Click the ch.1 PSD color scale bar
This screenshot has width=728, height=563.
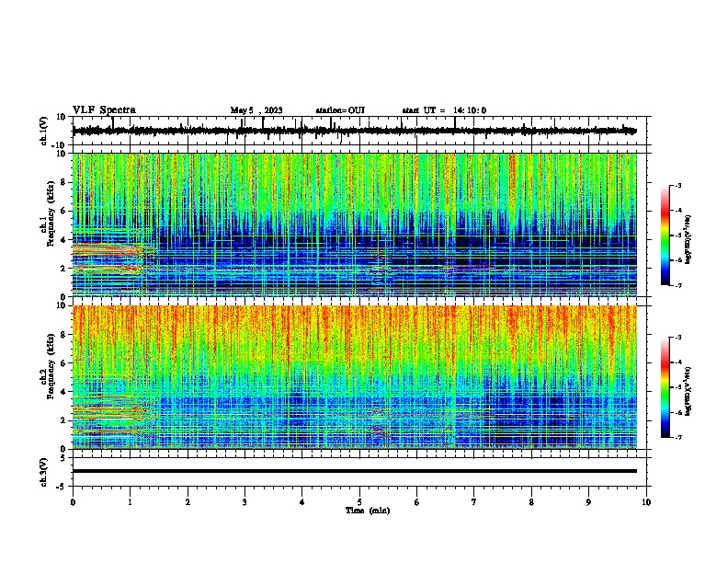(x=665, y=236)
